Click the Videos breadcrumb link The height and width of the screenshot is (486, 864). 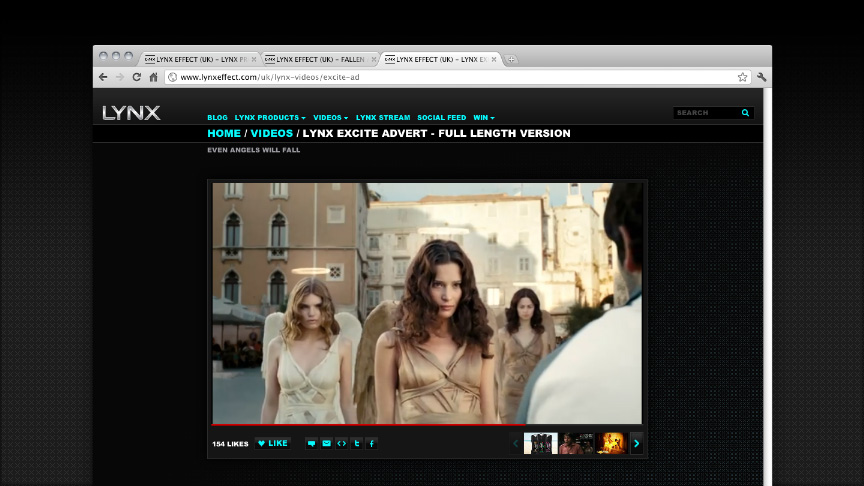pyautogui.click(x=272, y=133)
